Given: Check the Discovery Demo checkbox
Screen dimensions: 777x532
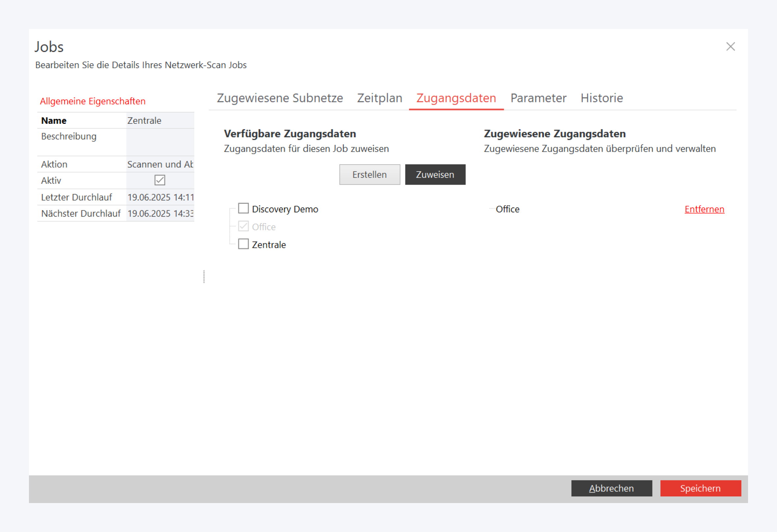Looking at the screenshot, I should pos(243,209).
